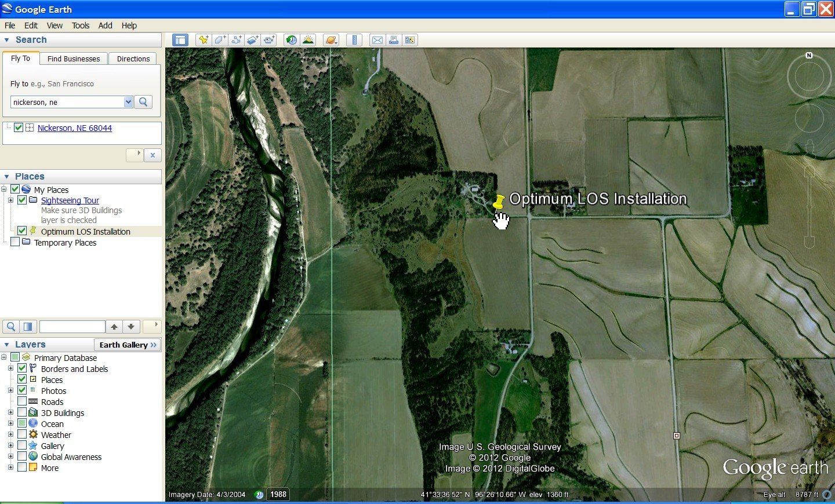
Task: Click the play tour button under search results
Action: click(x=135, y=155)
